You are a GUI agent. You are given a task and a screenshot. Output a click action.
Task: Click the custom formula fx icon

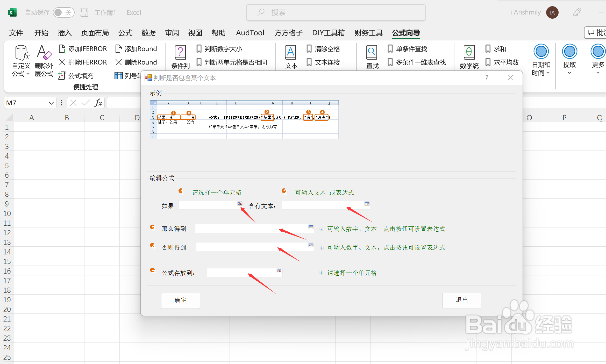(x=22, y=53)
